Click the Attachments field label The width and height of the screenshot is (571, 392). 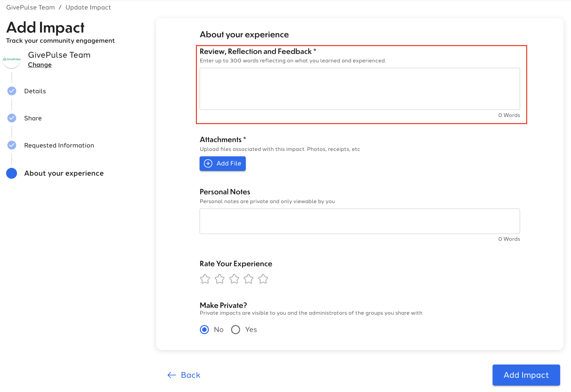[223, 140]
